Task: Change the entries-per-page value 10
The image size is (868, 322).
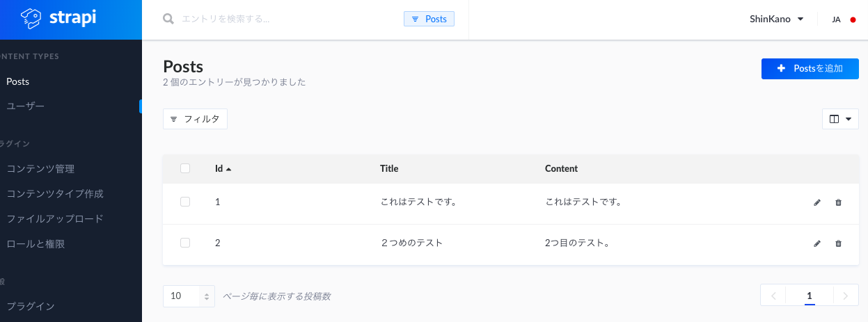Action: (x=189, y=296)
